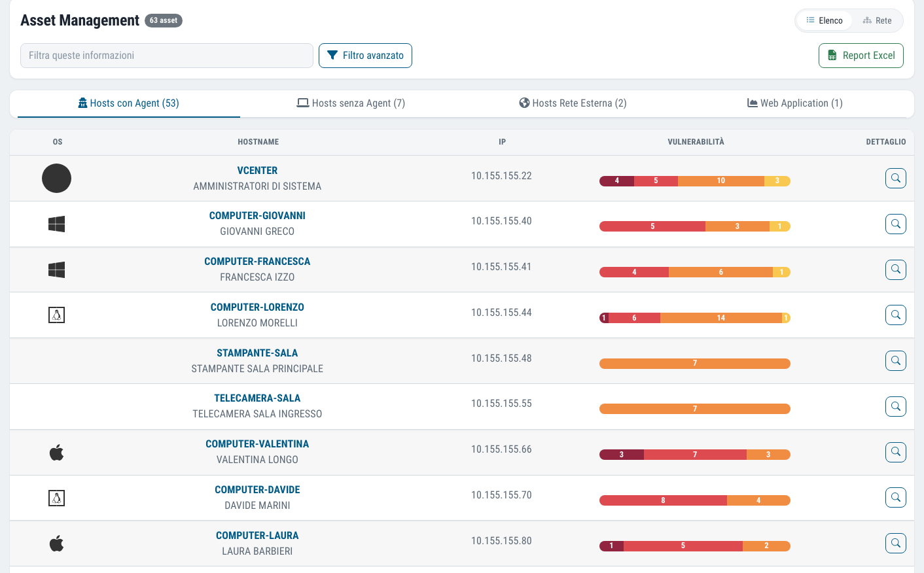Switch to Rete network view
The image size is (924, 573).
[x=877, y=20]
